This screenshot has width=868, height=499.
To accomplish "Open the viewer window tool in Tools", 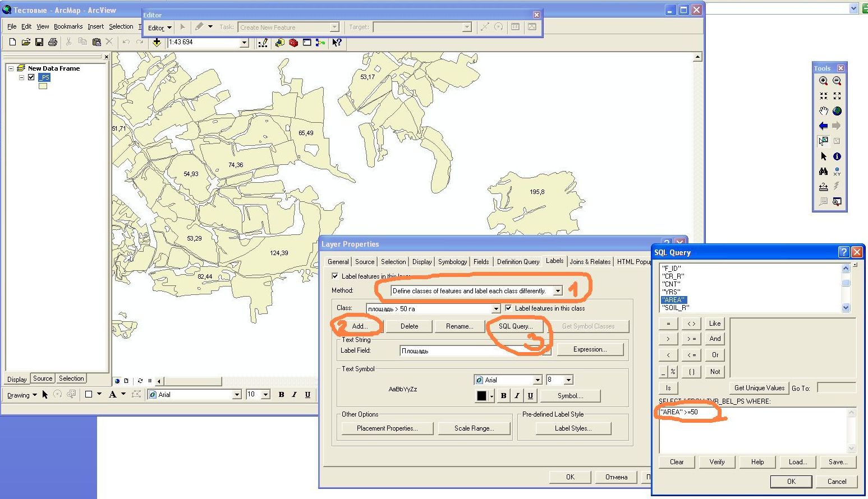I will 837,201.
